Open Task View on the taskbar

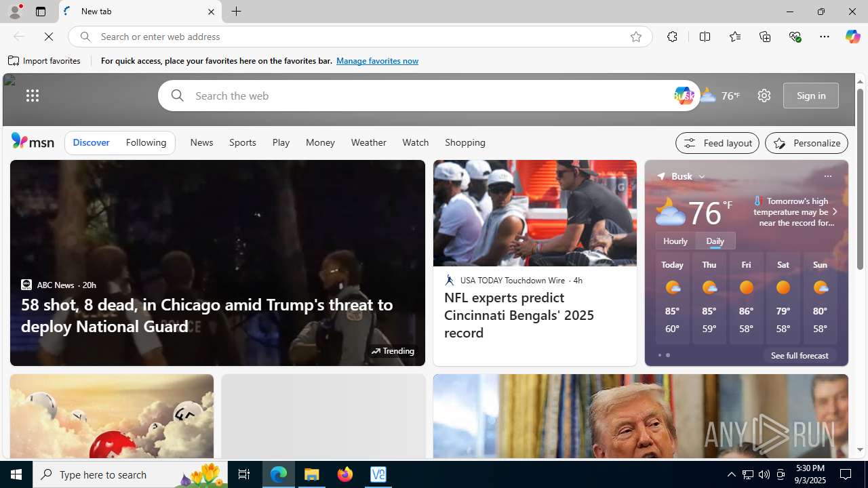click(244, 474)
